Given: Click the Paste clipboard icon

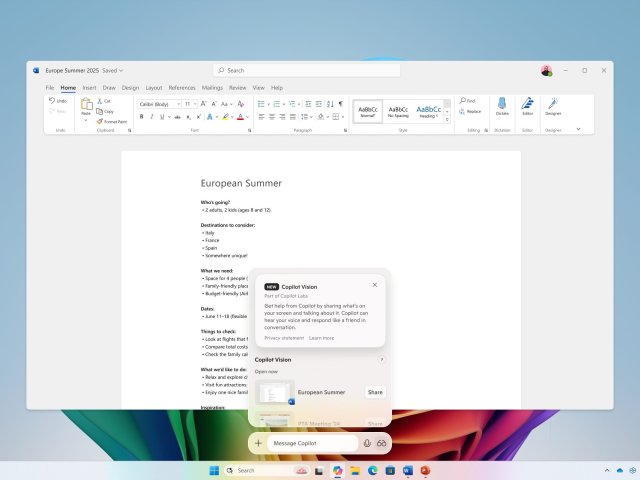Looking at the screenshot, I should point(86,104).
